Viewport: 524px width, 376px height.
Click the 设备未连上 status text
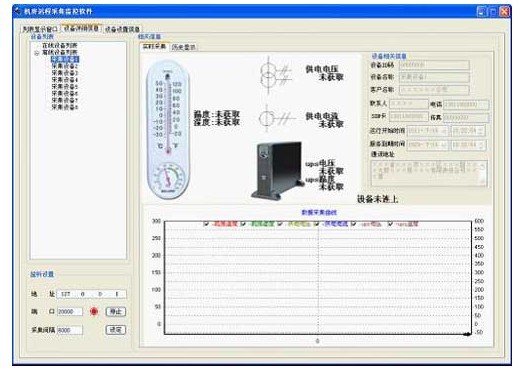point(378,199)
